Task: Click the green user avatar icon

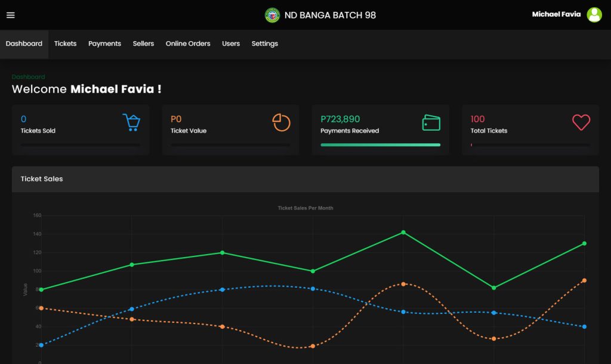Action: (594, 15)
